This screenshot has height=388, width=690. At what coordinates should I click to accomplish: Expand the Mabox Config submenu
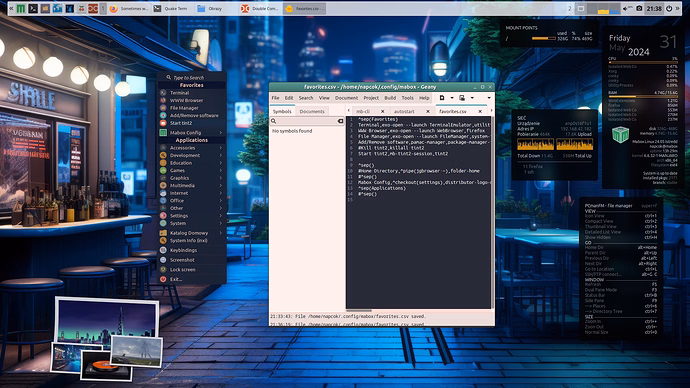coord(192,132)
